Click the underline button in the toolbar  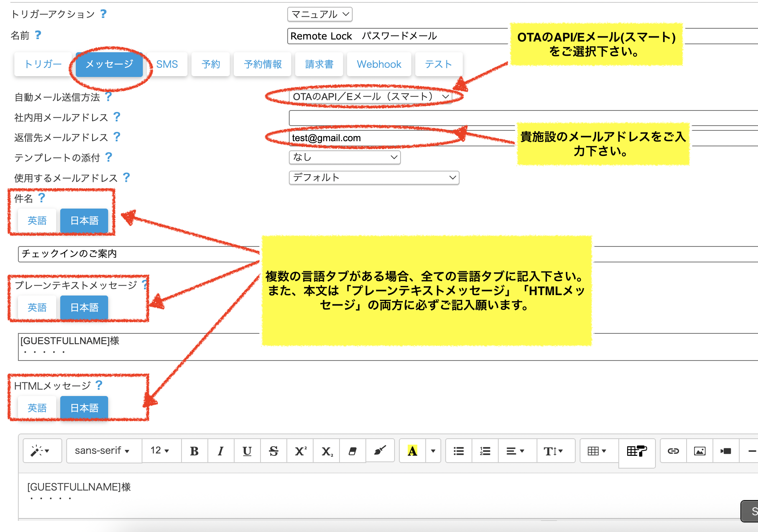coord(247,451)
